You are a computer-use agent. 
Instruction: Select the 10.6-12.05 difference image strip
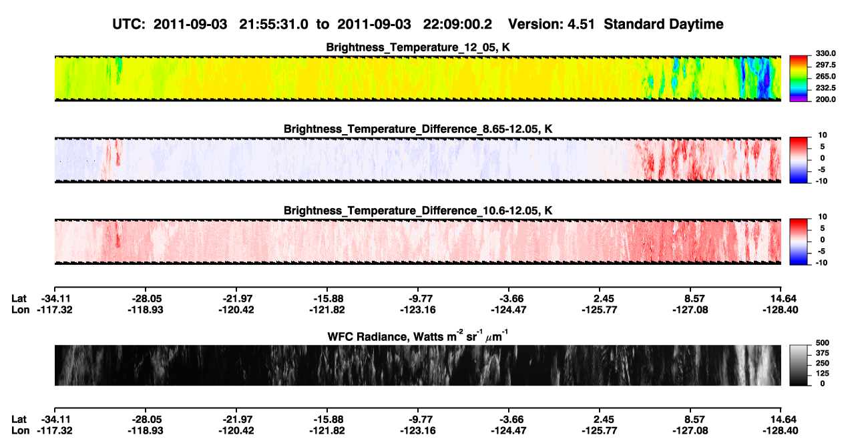[x=417, y=241]
